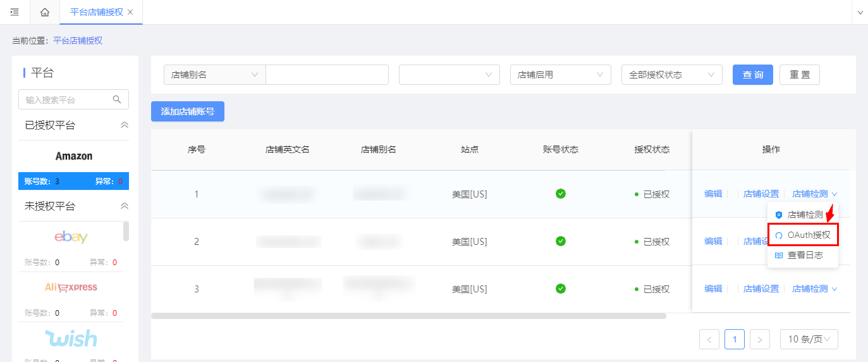Collapse the 未授权平台 section
This screenshot has width=868, height=362.
coord(125,206)
